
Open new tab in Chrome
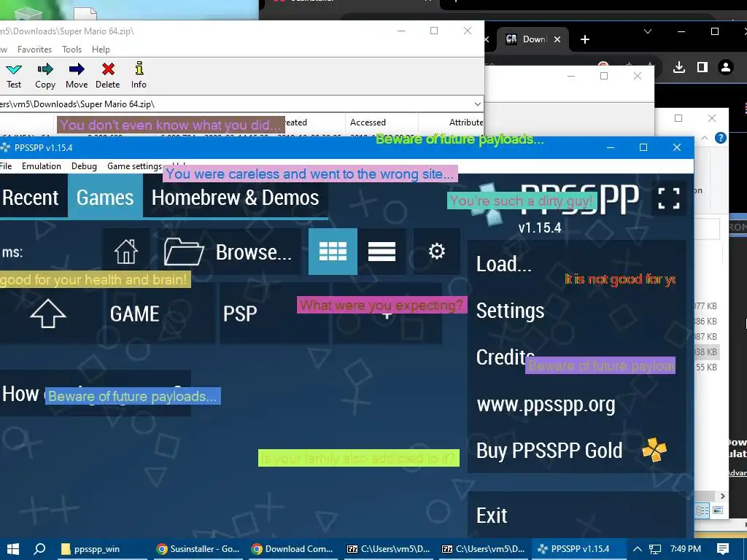pos(585,39)
